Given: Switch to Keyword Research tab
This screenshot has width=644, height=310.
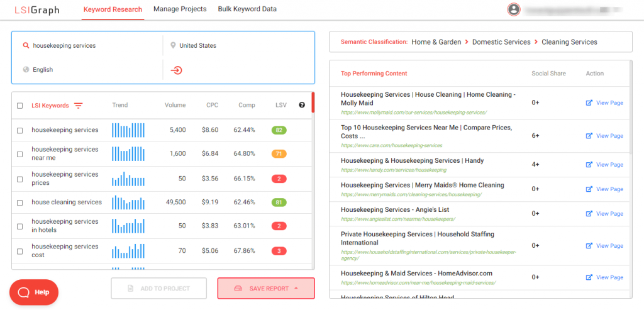Looking at the screenshot, I should click(x=113, y=9).
